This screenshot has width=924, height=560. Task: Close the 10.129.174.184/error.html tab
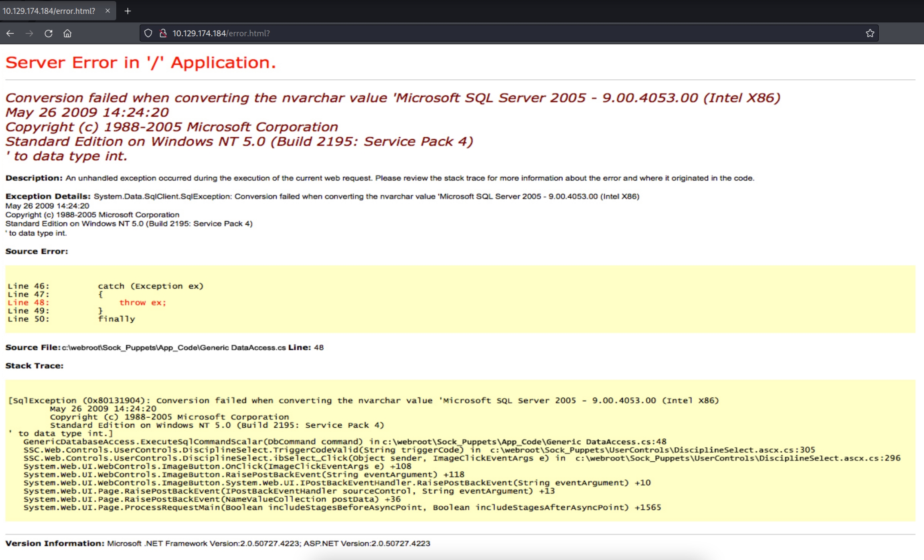click(x=107, y=11)
